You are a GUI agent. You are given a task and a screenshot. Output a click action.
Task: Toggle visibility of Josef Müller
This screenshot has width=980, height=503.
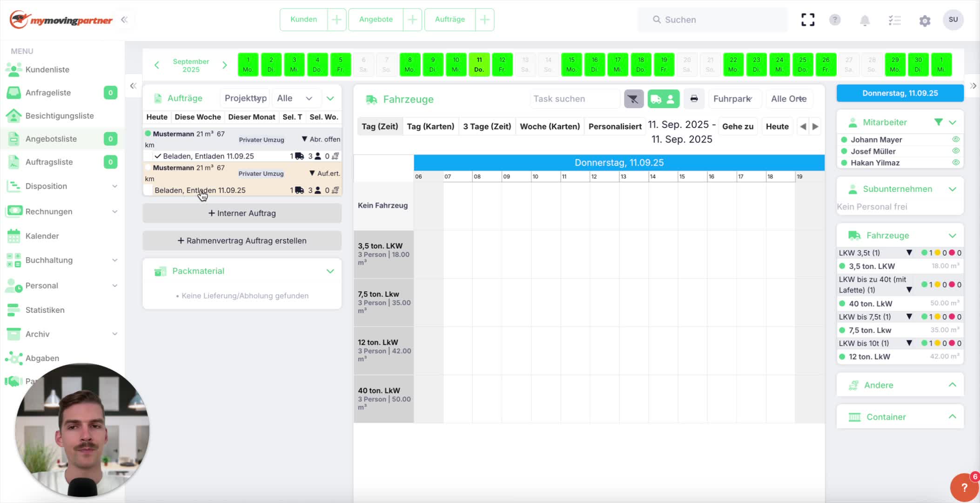click(956, 151)
